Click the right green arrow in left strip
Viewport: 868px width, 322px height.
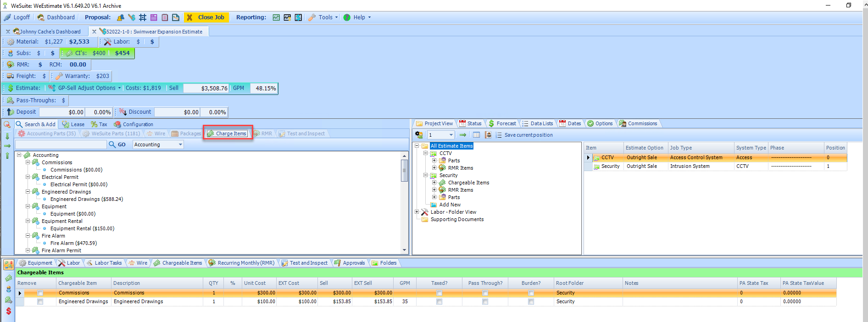point(7,146)
